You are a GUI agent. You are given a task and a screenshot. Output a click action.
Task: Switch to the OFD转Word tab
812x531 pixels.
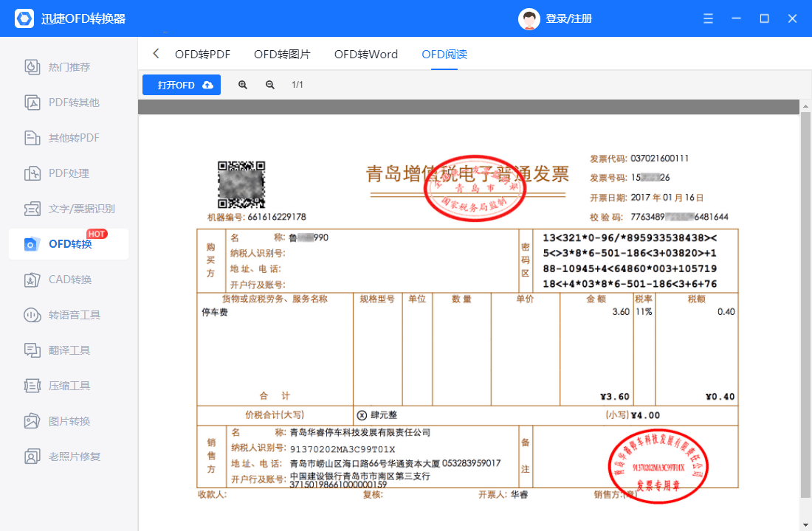[x=365, y=54]
